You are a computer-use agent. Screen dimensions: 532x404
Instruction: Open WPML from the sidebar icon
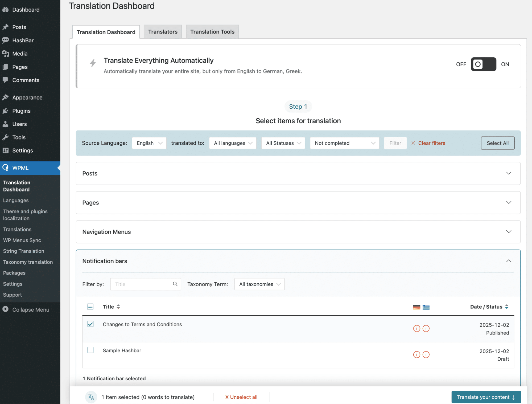click(x=6, y=168)
